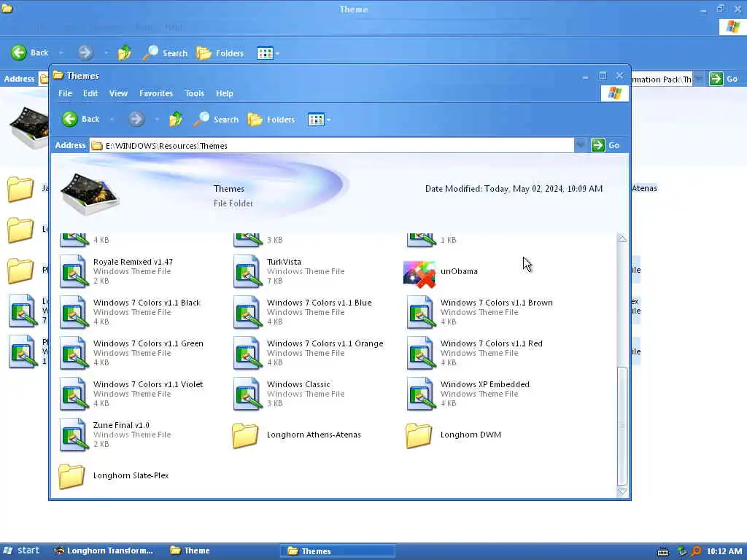Select Longhorn Athens-Atenas folder icon
The image size is (747, 560).
245,436
